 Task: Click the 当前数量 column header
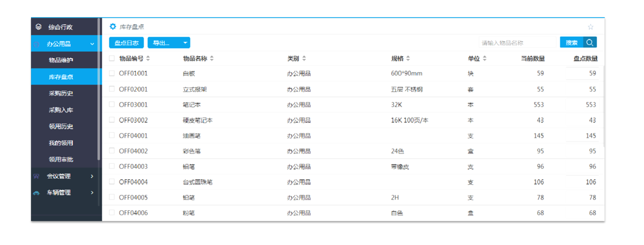click(532, 59)
